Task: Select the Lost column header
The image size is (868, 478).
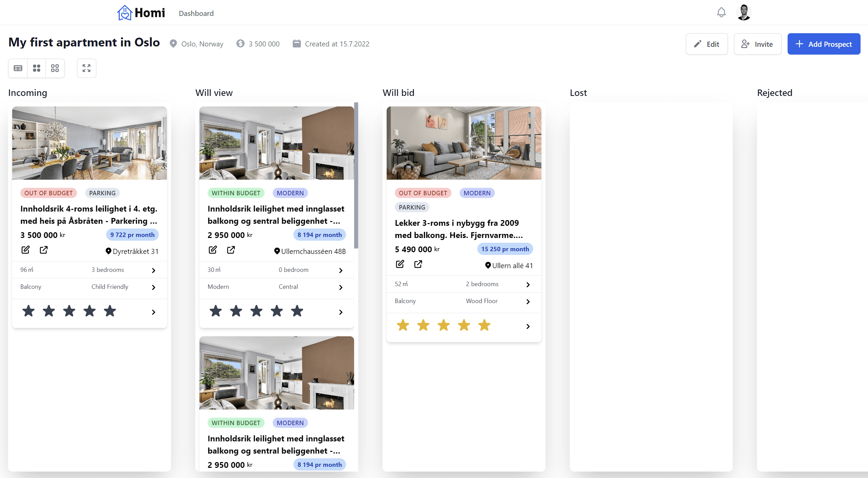Action: click(x=578, y=93)
